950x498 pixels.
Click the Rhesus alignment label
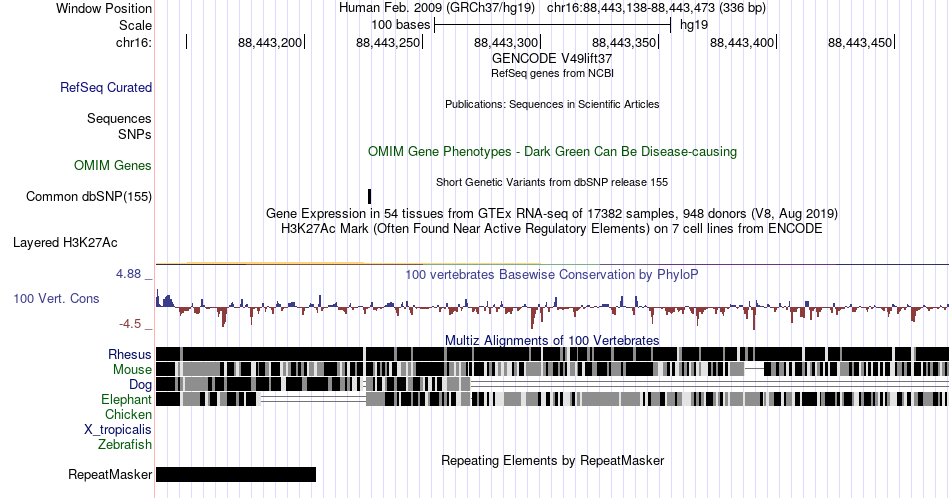coord(130,354)
